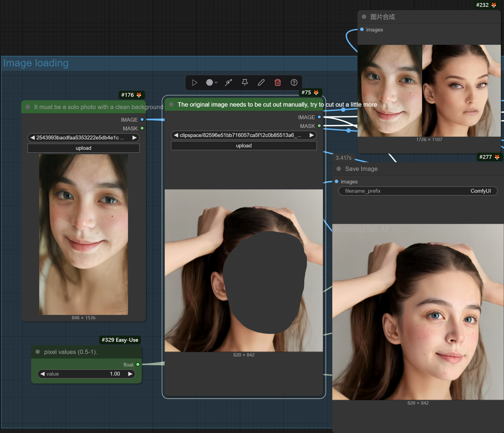The image size is (504, 433).
Task: Open the clipspace image filename selector
Action: (x=244, y=135)
